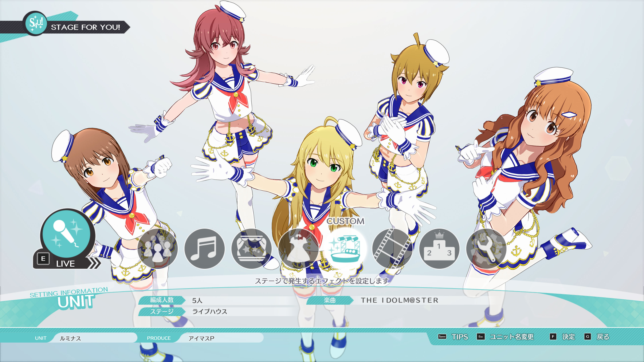Click the 戻る back button
This screenshot has height=362, width=644.
click(x=603, y=337)
